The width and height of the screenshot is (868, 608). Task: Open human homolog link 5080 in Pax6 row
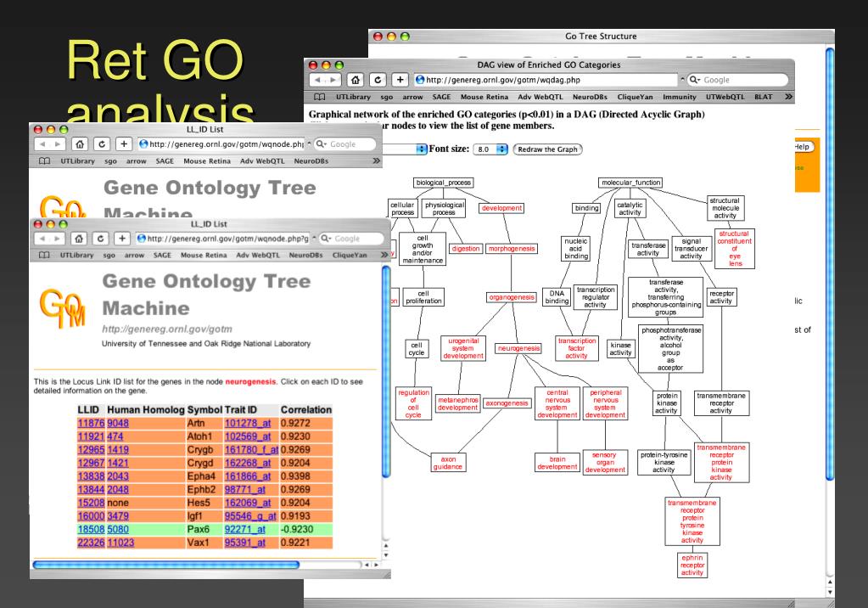(118, 530)
